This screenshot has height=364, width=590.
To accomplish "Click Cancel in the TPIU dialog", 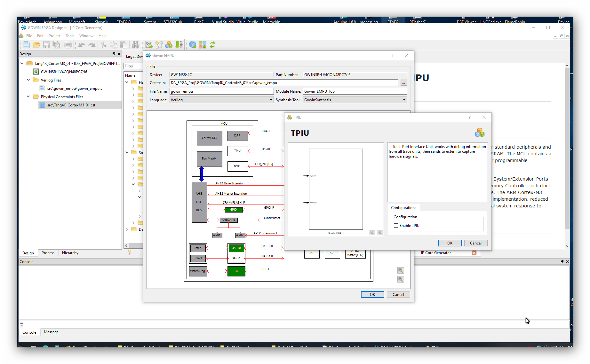I will click(x=476, y=243).
